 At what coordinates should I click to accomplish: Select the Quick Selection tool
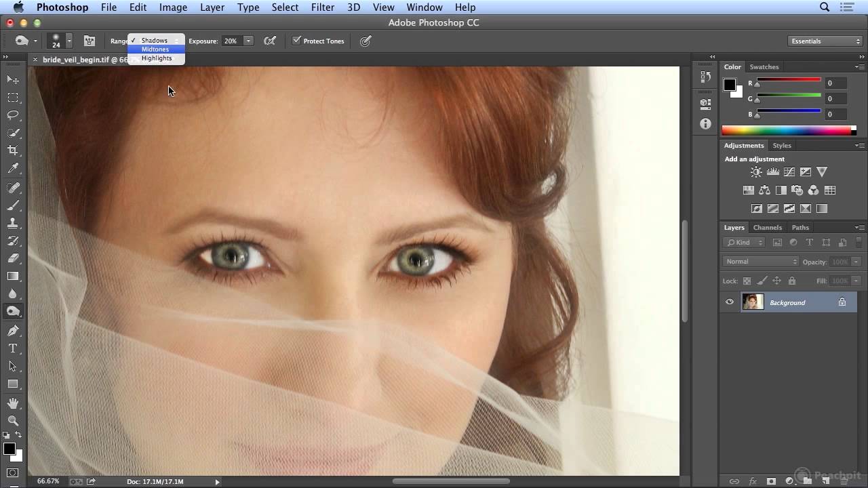coord(13,133)
